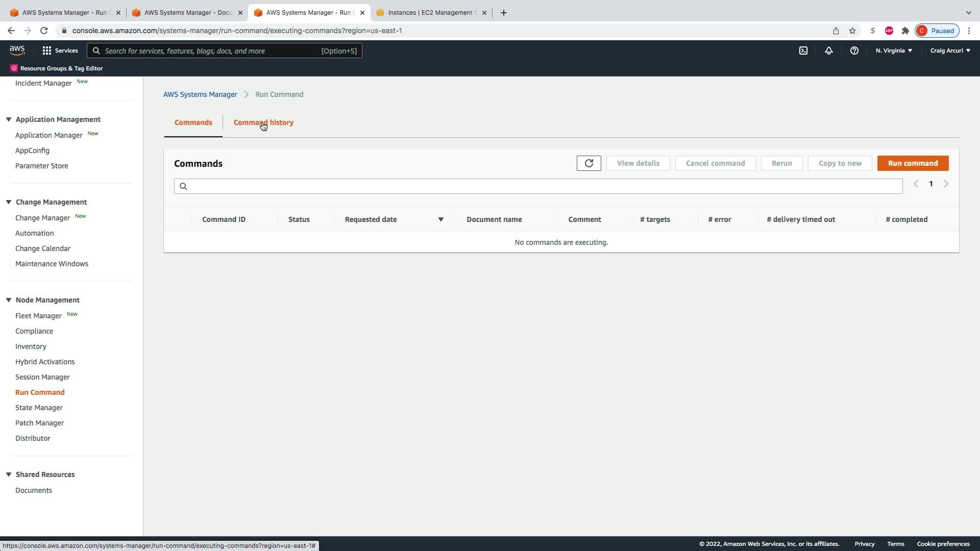Open Patch Manager in sidebar
This screenshot has width=980, height=551.
click(x=39, y=423)
